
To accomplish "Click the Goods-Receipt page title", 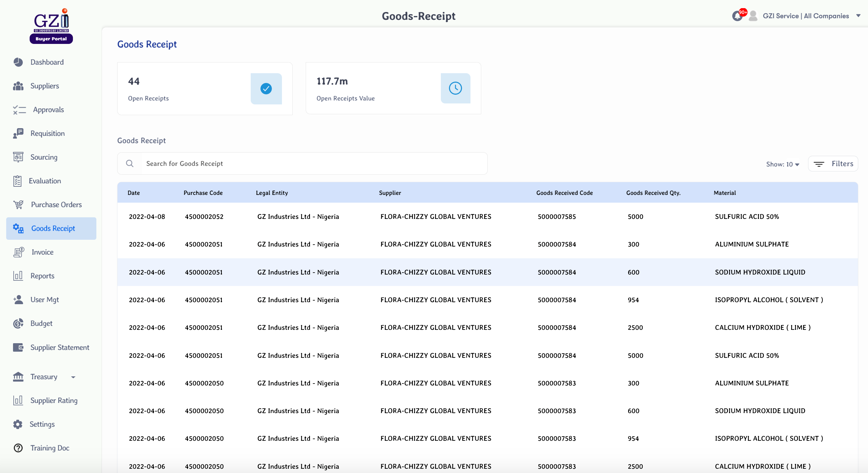I will [x=418, y=16].
